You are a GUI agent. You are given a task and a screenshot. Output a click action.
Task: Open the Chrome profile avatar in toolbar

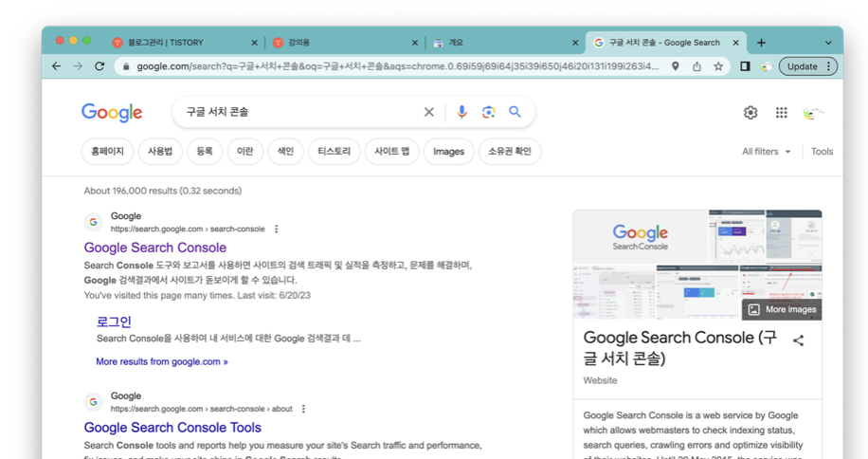pos(767,66)
